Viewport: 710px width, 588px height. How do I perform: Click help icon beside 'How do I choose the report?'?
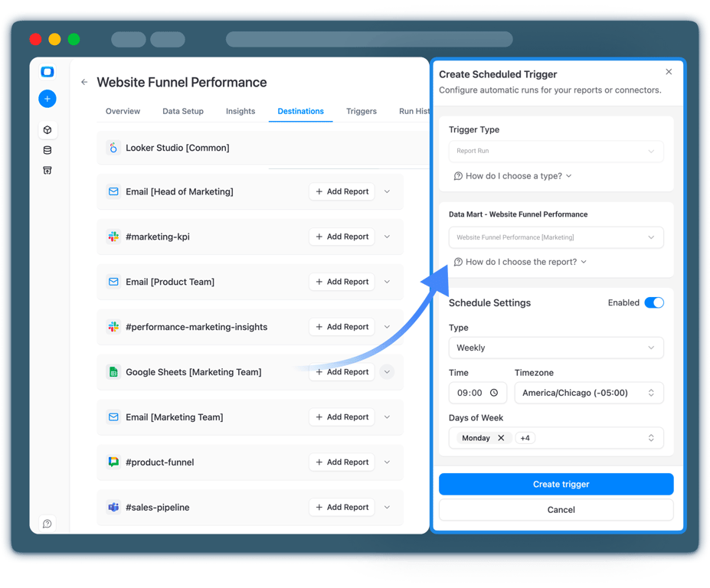(x=458, y=262)
